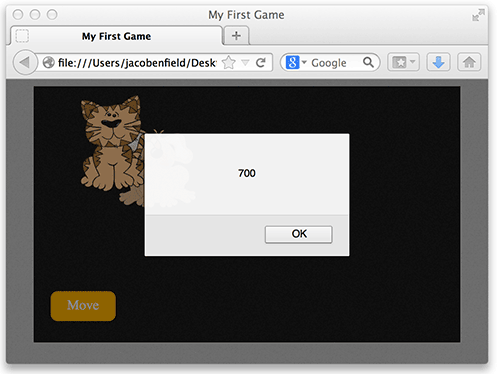This screenshot has height=374, width=500.
Task: Open the Google search engine dropdown
Action: point(296,62)
